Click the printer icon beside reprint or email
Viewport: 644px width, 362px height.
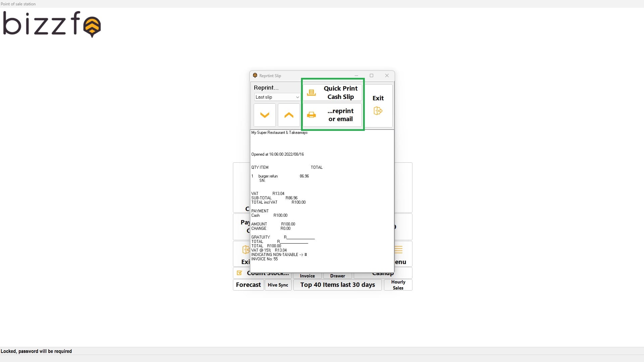pos(311,115)
